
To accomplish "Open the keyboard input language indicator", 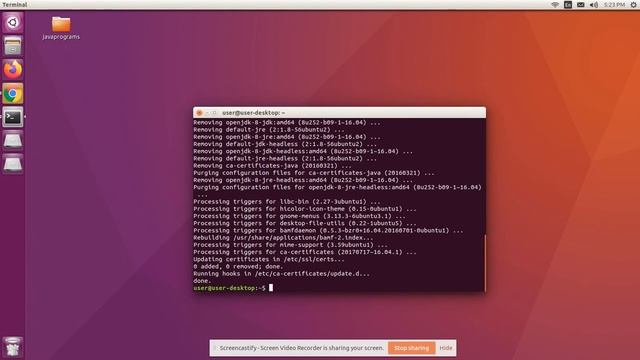I will coord(568,5).
